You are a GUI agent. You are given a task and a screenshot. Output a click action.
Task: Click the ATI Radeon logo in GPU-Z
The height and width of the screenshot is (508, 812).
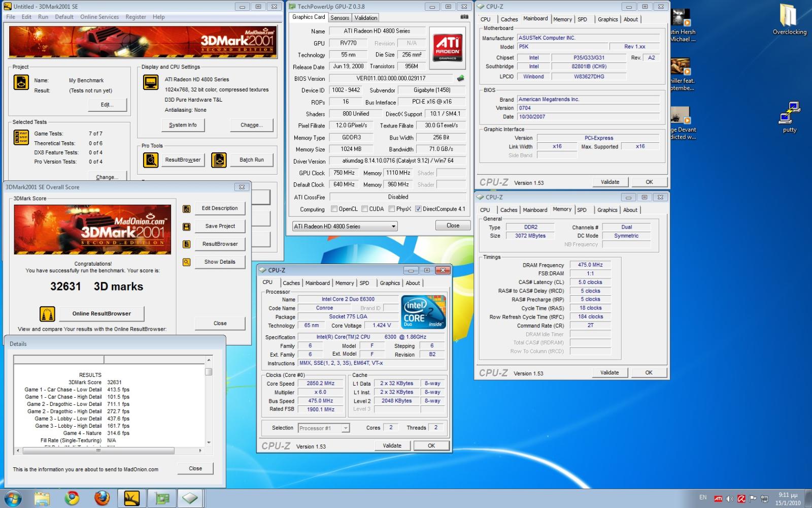coord(447,48)
